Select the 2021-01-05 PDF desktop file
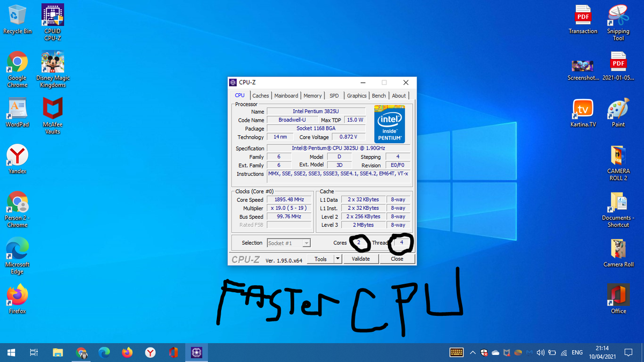This screenshot has width=644, height=362. (618, 67)
